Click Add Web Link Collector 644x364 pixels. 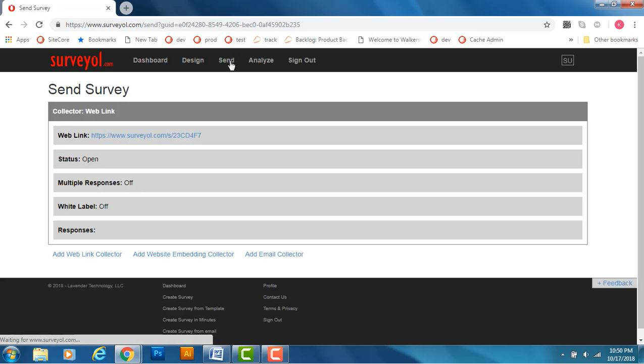(87, 254)
